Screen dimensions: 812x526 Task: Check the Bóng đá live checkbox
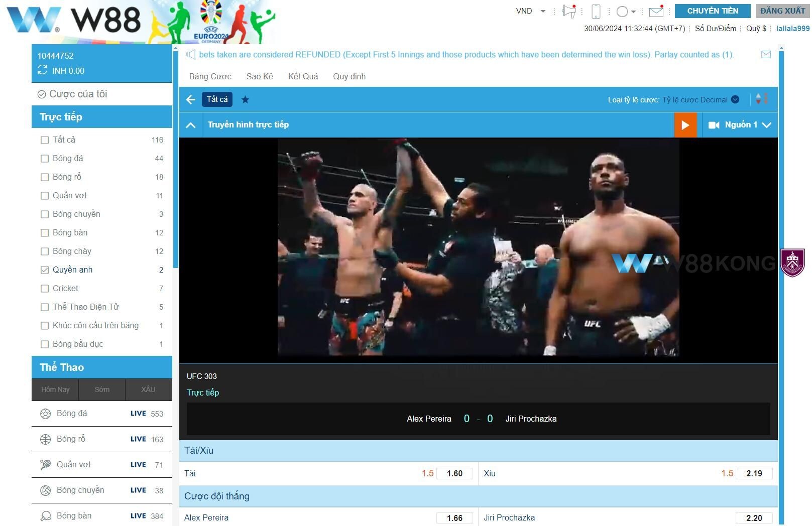(45, 159)
